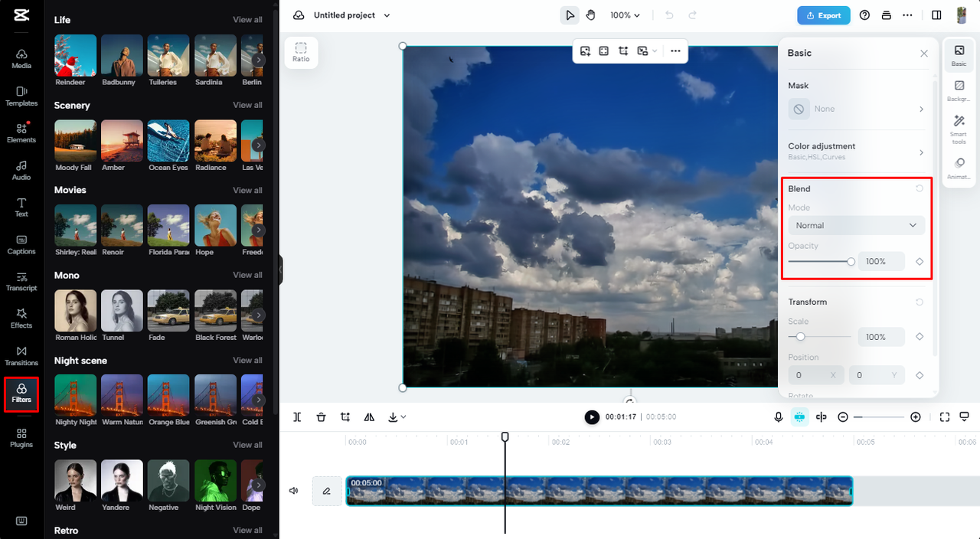The height and width of the screenshot is (539, 980).
Task: View all Style filters
Action: tap(247, 445)
